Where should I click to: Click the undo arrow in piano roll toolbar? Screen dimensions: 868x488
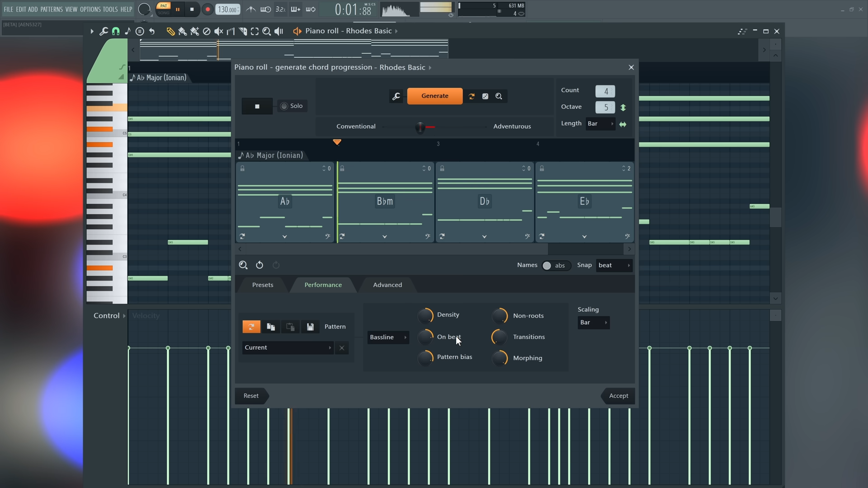[x=152, y=31]
